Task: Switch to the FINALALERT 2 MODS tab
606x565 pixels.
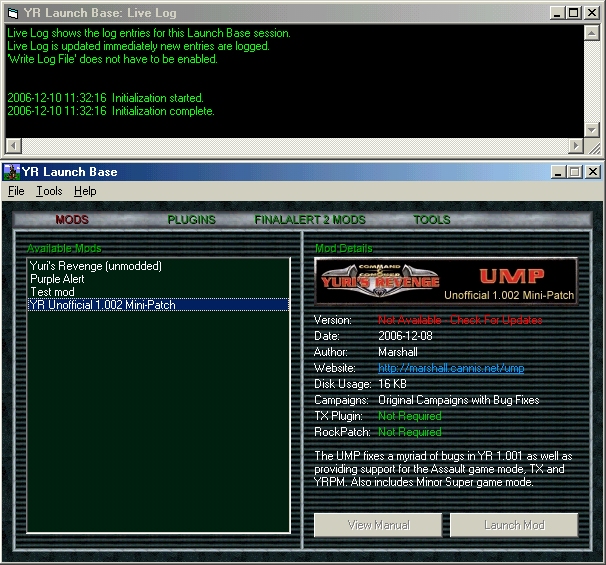Action: pos(310,220)
